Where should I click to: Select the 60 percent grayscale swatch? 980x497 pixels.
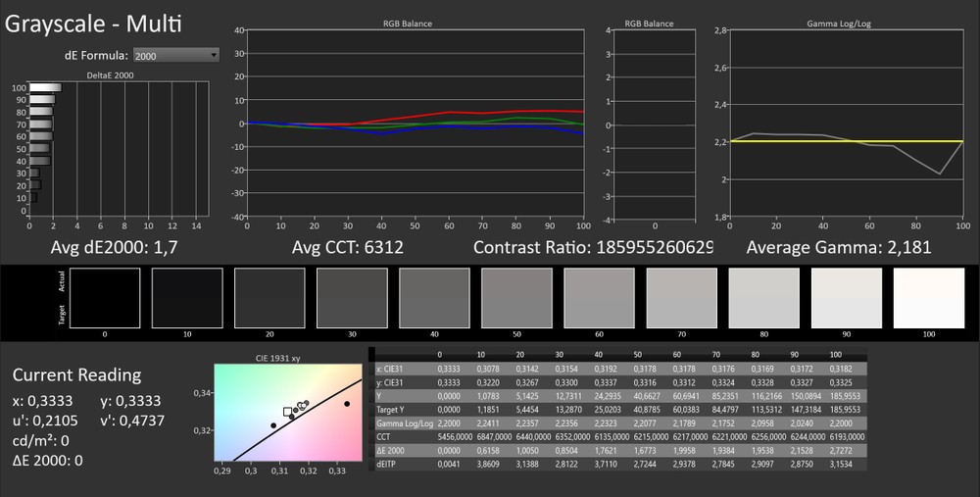(597, 298)
